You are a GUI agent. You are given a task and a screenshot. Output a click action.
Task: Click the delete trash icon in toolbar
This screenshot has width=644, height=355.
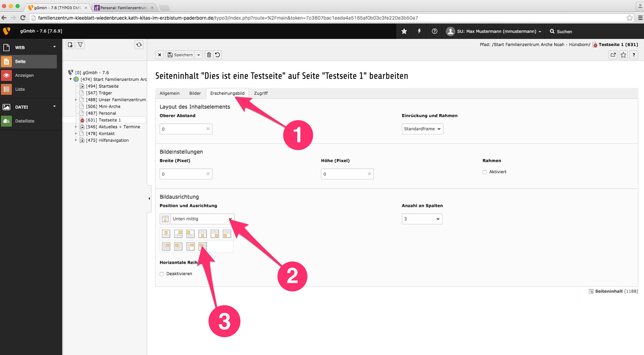coord(209,55)
